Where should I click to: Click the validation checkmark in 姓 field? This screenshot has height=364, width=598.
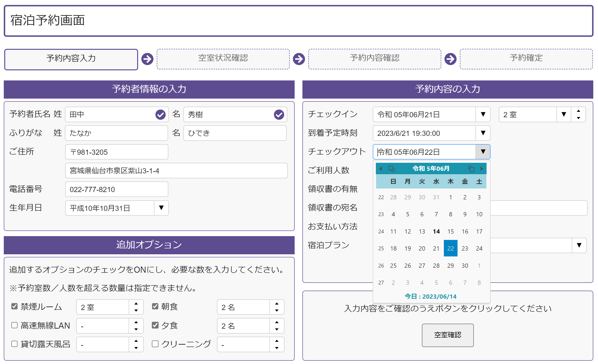coord(161,115)
